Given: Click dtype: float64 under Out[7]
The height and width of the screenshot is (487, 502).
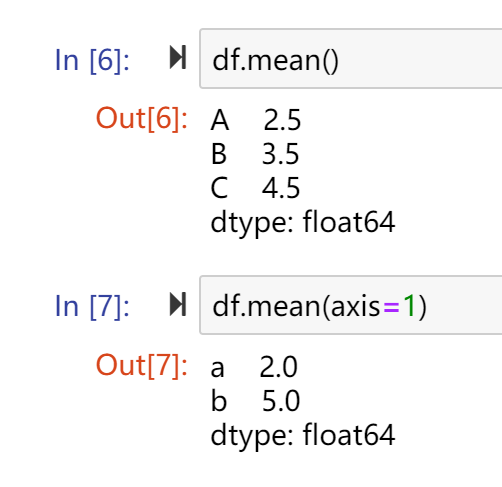Looking at the screenshot, I should (x=303, y=435).
